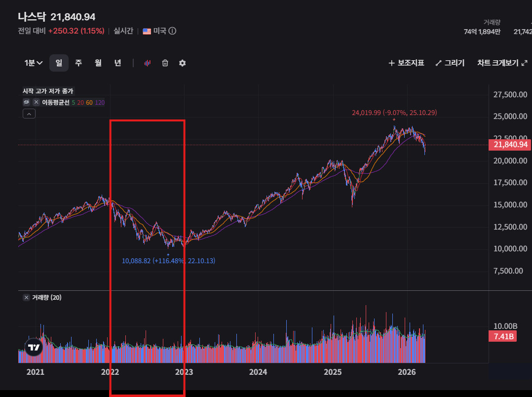Click the 27,500.00 price axis label
532x397 pixels.
click(510, 94)
